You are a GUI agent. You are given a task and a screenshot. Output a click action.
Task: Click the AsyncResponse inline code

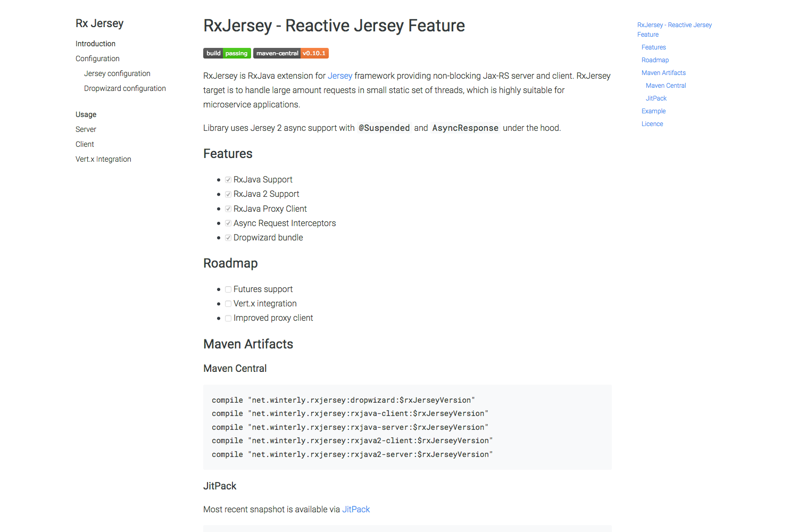point(465,128)
